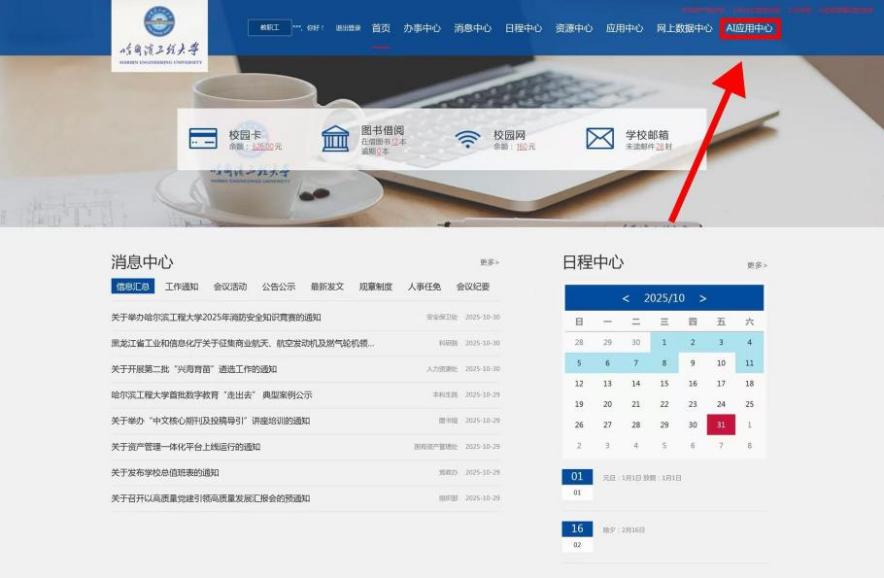Click the 图书借阅 library building icon

[x=336, y=139]
